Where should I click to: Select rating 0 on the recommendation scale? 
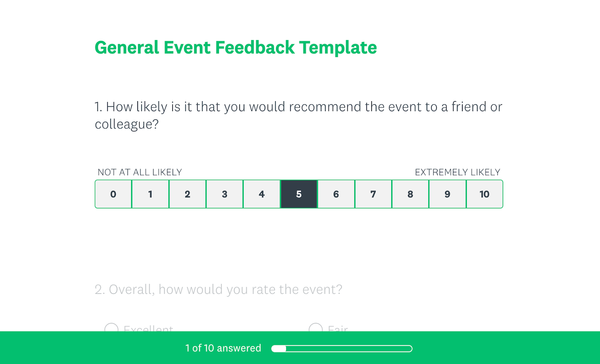[113, 194]
